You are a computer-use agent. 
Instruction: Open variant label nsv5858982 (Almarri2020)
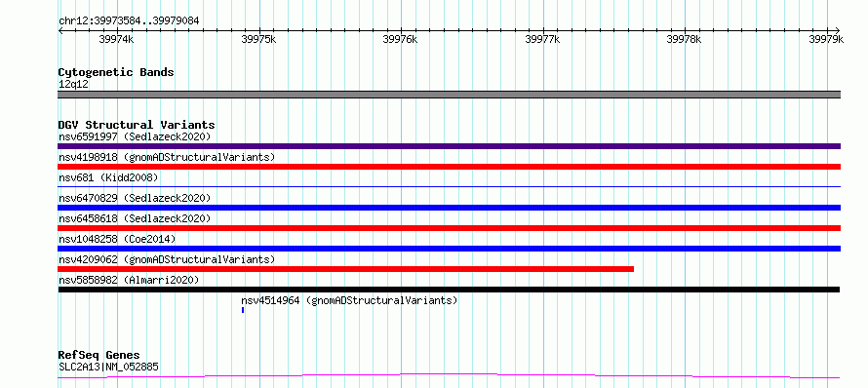(x=129, y=280)
